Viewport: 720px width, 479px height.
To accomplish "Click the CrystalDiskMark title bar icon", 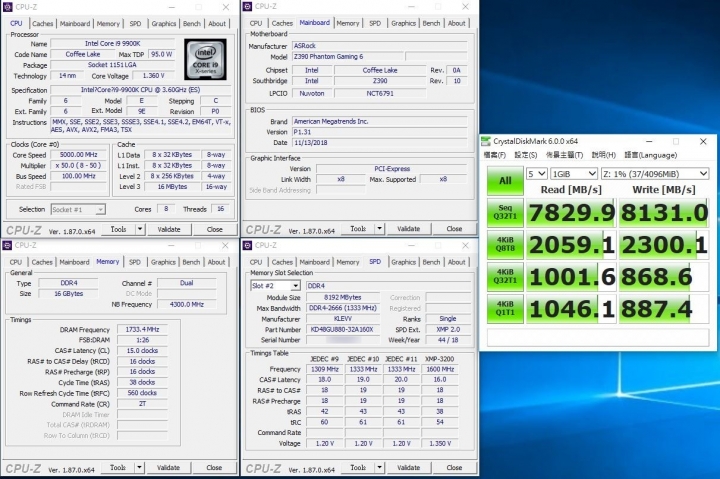I will (x=485, y=141).
